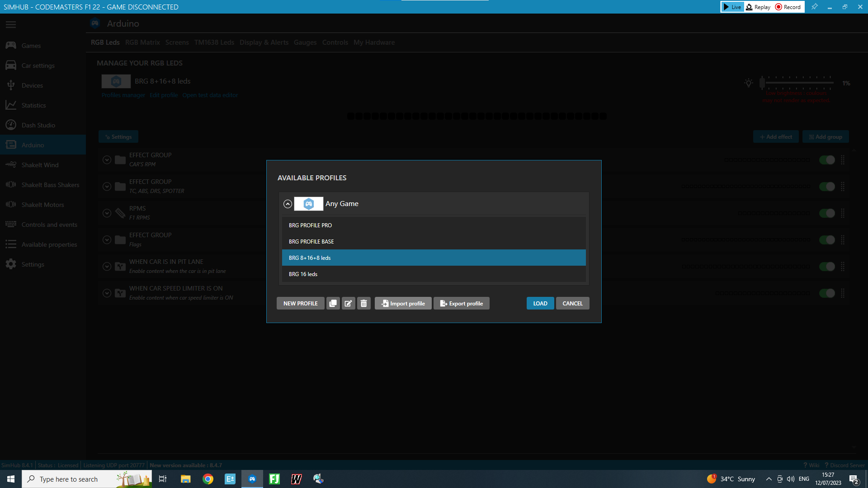The image size is (868, 488).
Task: Expand the Flags effect group
Action: (107, 240)
